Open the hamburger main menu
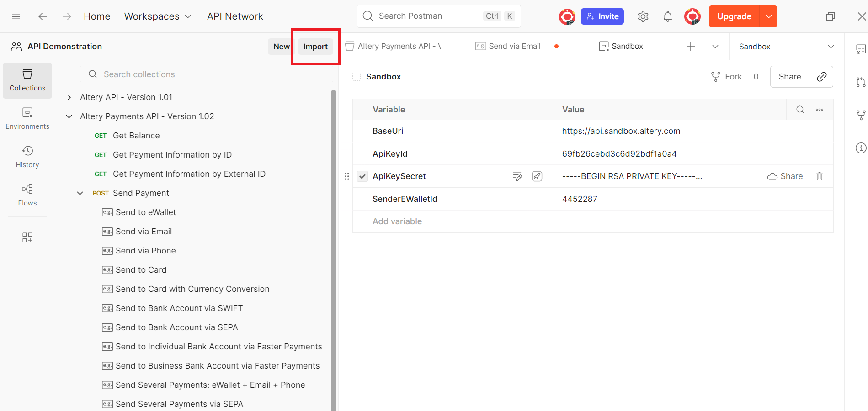Viewport: 868px width, 411px height. pyautogui.click(x=16, y=16)
